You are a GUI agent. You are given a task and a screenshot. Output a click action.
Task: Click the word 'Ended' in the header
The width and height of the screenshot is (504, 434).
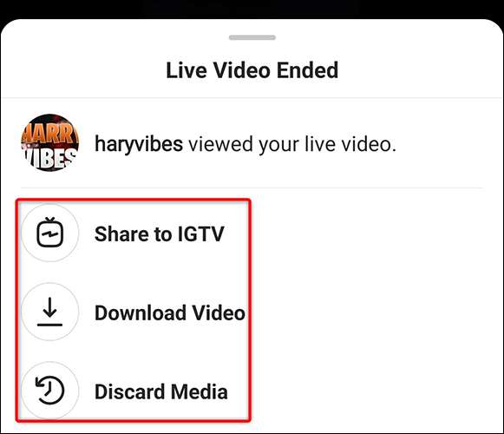[307, 70]
